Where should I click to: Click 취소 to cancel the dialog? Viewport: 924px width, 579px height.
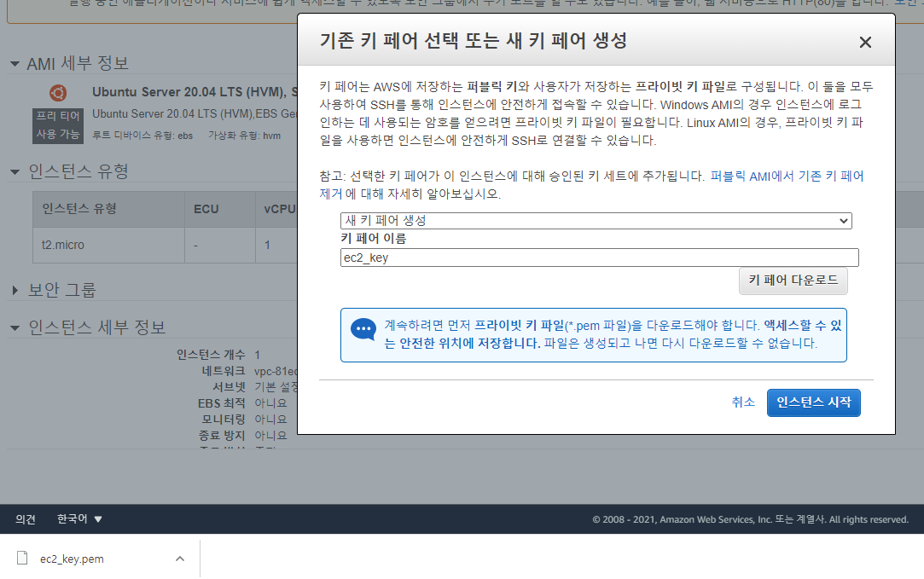coord(742,402)
